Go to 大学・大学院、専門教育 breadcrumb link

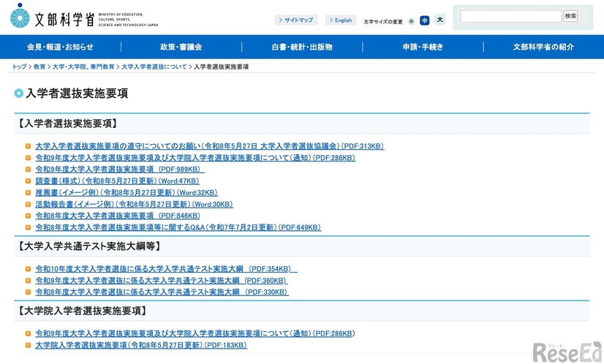(x=83, y=67)
